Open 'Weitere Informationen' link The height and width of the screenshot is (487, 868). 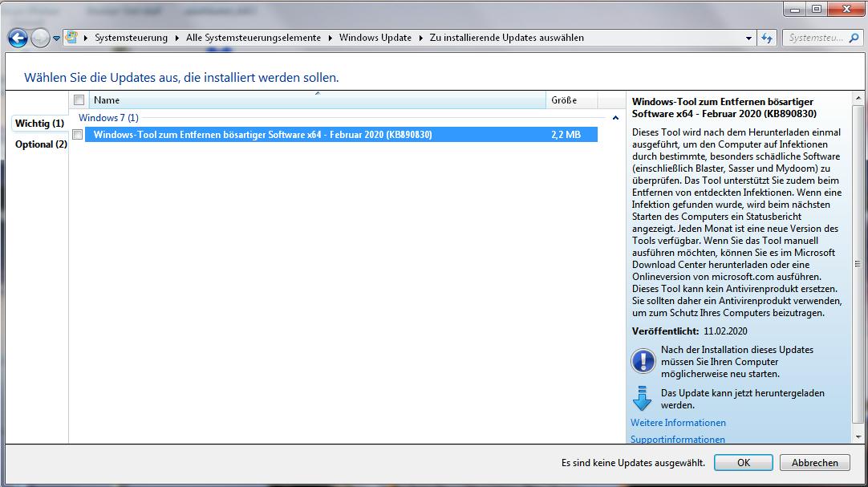tap(678, 422)
